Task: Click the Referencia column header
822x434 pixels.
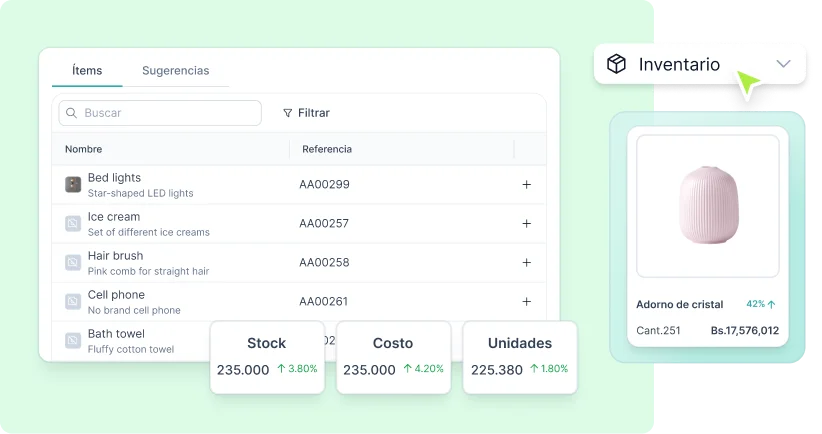Action: coord(327,149)
